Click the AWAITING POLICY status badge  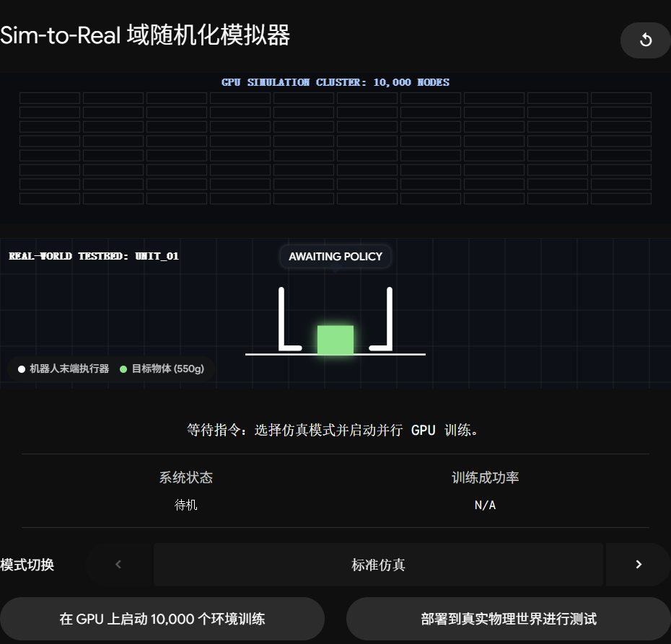click(x=335, y=257)
